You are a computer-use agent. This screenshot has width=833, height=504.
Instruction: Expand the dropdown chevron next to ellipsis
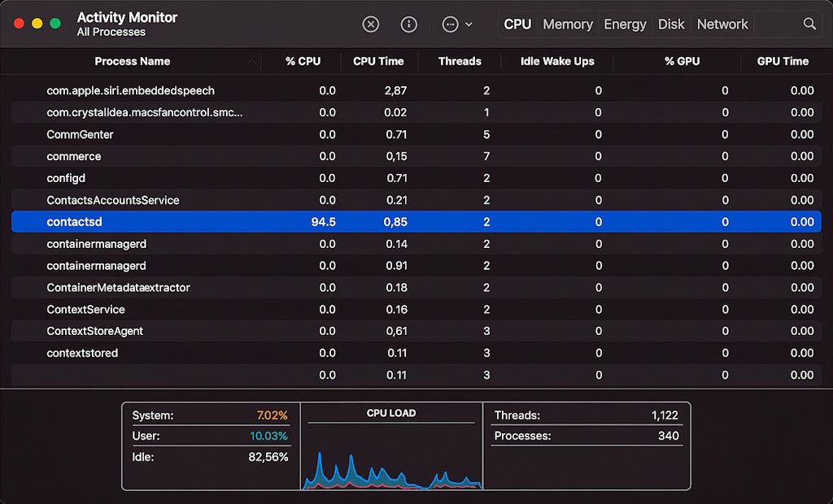tap(469, 24)
